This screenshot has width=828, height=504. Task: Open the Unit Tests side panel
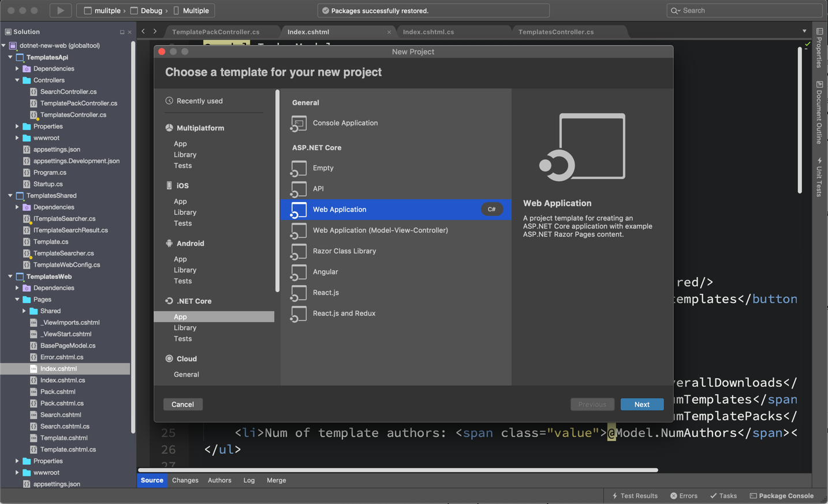819,177
